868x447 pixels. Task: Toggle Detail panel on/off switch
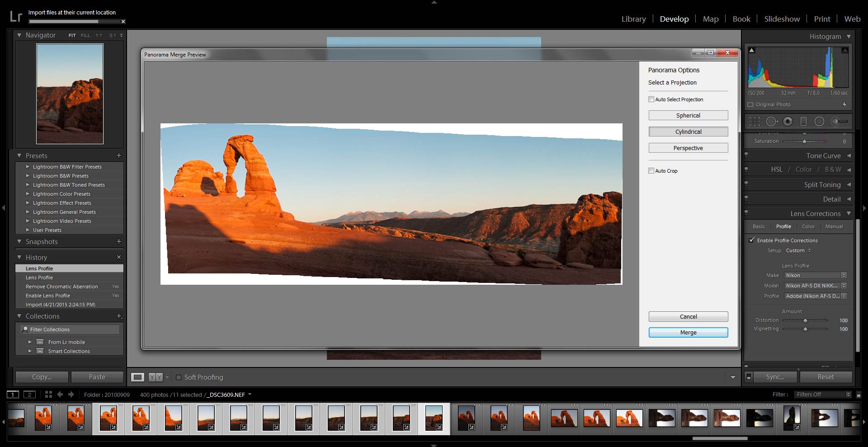tap(746, 199)
